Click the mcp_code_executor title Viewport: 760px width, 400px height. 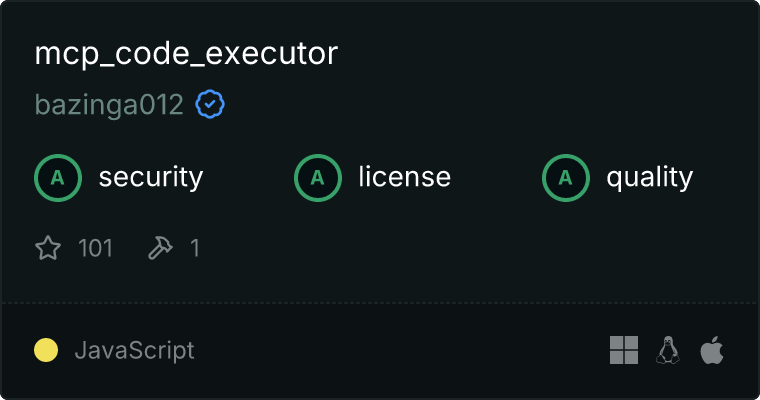[x=186, y=54]
